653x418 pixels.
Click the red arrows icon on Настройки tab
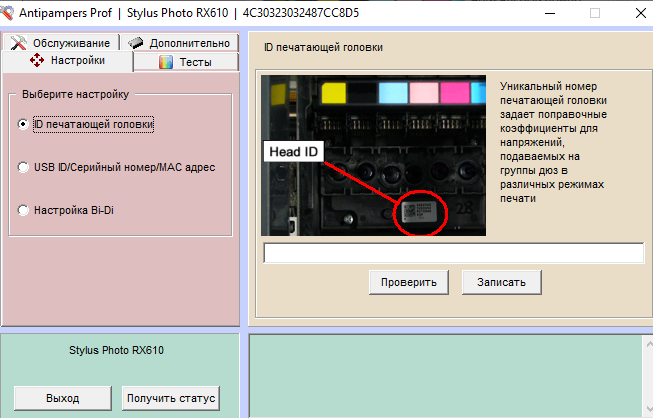37,60
